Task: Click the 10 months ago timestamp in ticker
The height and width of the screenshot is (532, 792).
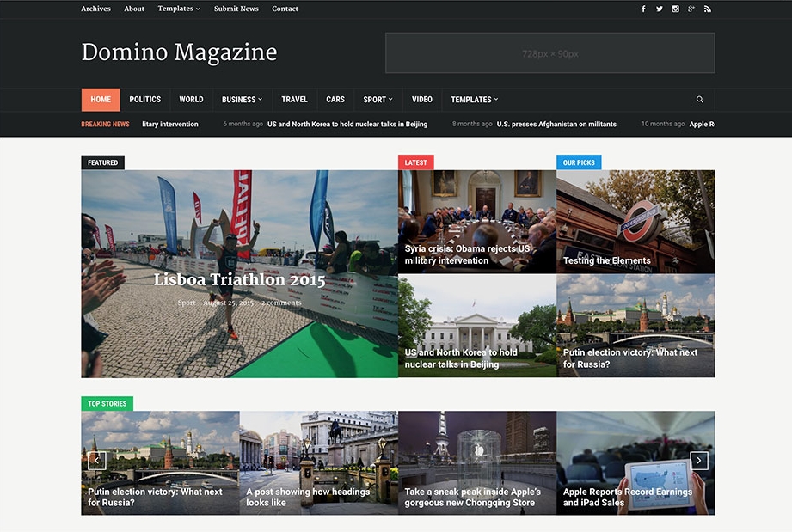Action: point(663,124)
